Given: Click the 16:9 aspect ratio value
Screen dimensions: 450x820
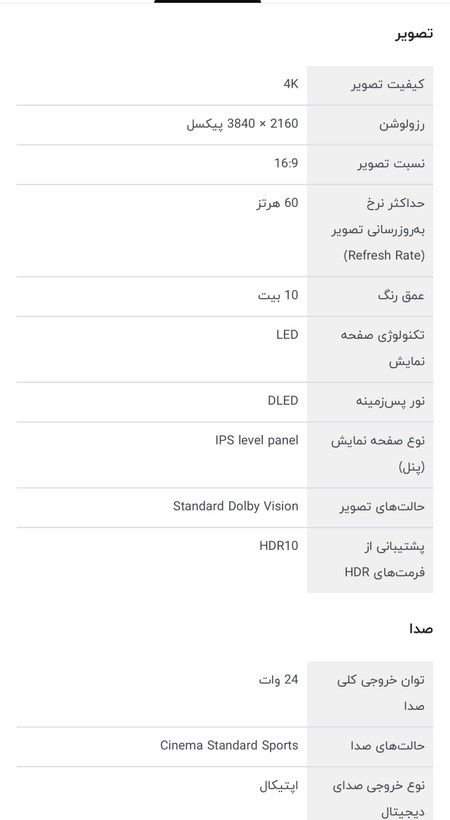Looking at the screenshot, I should [x=286, y=163].
